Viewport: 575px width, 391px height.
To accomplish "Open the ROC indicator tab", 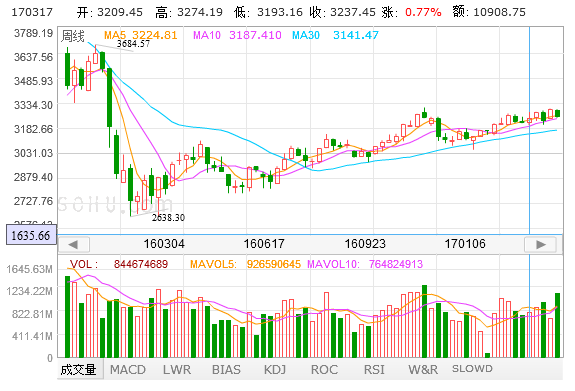I will (x=324, y=370).
